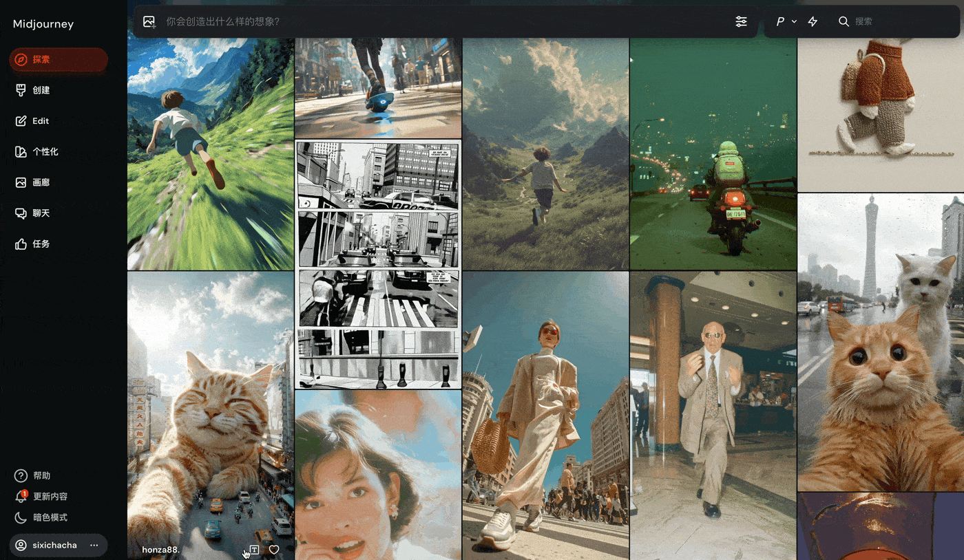Click the lightning bolt fast mode icon
Screen dimensions: 964x560
point(813,21)
